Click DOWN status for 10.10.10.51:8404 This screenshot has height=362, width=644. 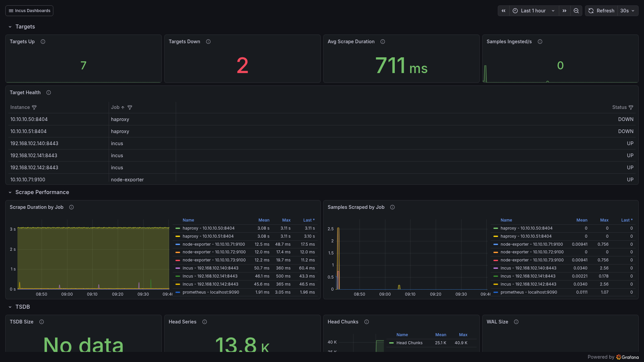point(626,131)
